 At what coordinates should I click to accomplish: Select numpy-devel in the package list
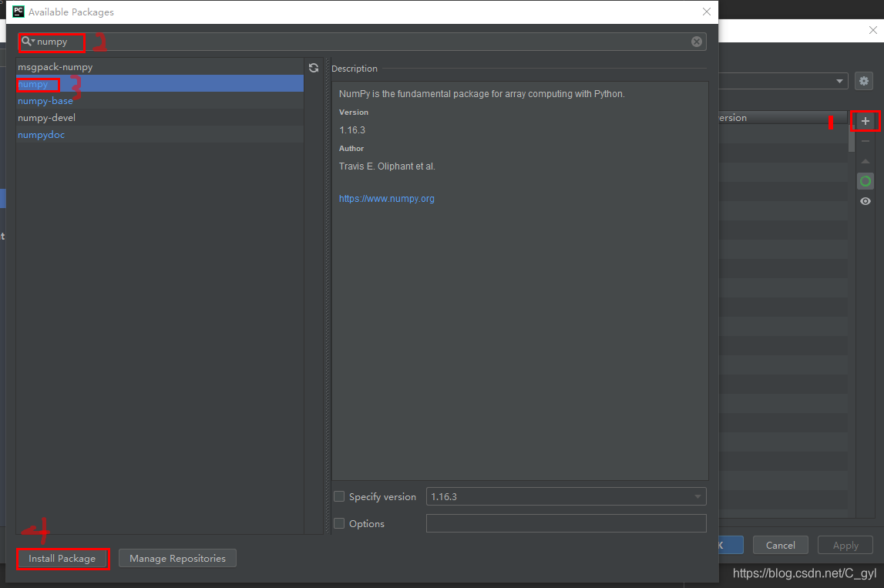click(160, 117)
